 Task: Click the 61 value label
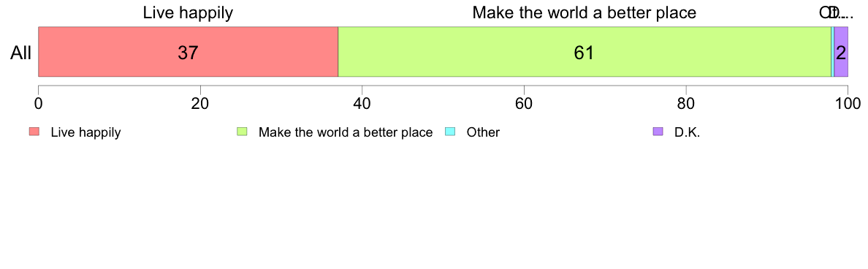click(x=584, y=53)
